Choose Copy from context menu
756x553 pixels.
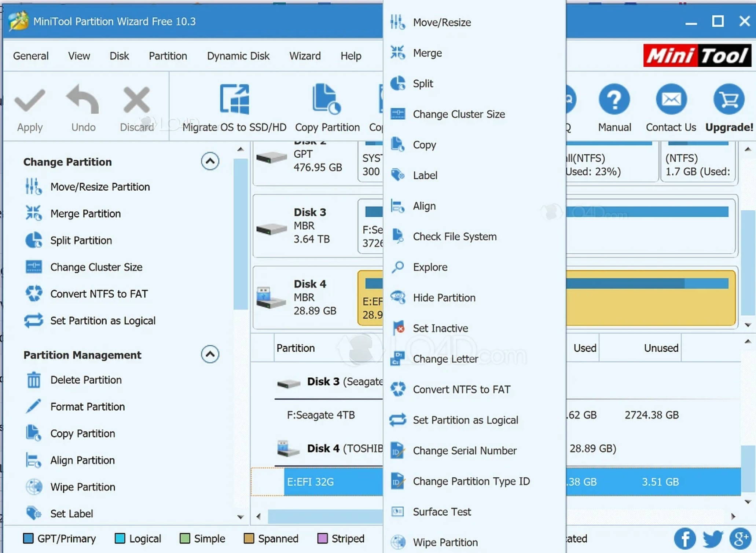tap(474, 145)
